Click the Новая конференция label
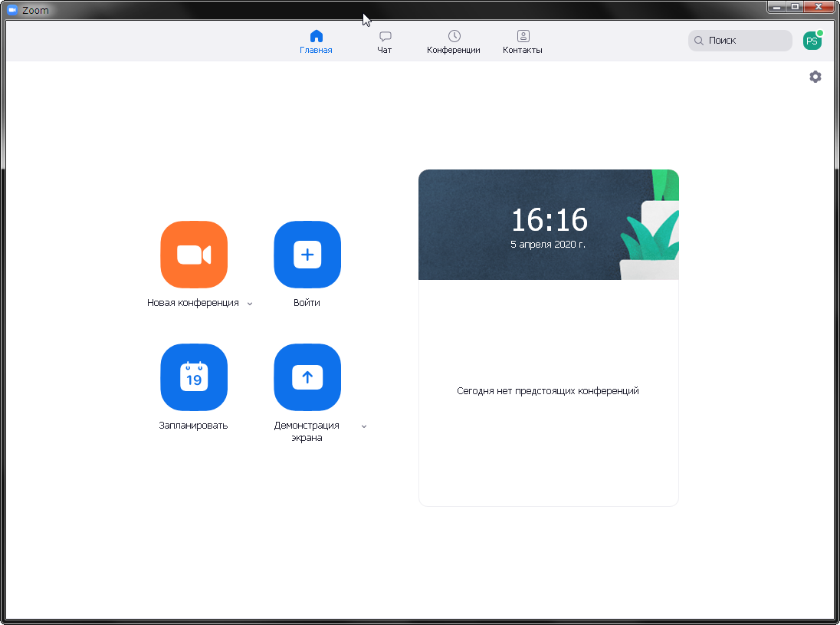The height and width of the screenshot is (625, 840). point(193,303)
